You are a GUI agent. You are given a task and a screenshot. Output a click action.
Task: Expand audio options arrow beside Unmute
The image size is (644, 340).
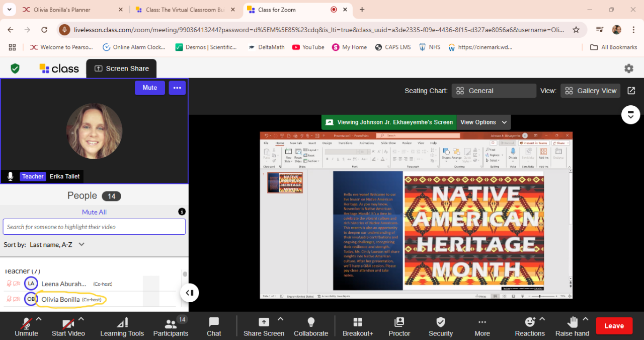[x=38, y=319]
